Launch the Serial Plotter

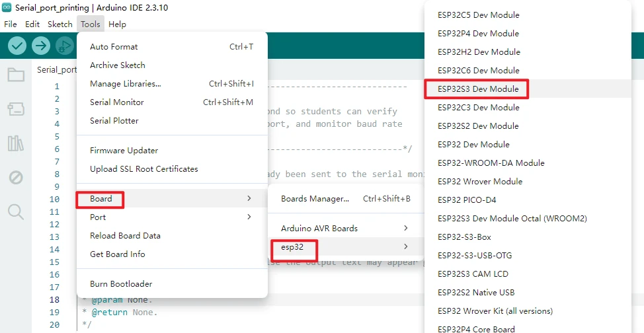[172, 121]
